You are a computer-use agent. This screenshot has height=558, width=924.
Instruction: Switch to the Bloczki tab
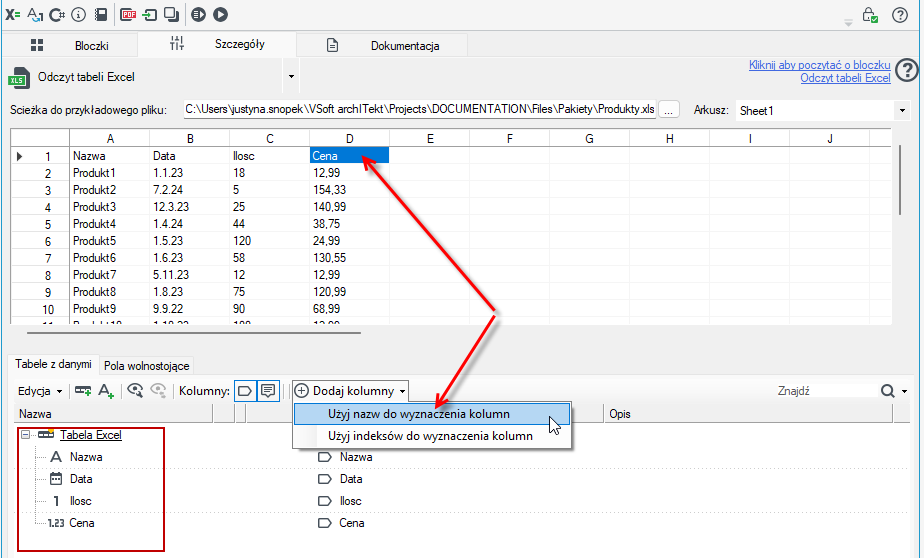[x=70, y=45]
